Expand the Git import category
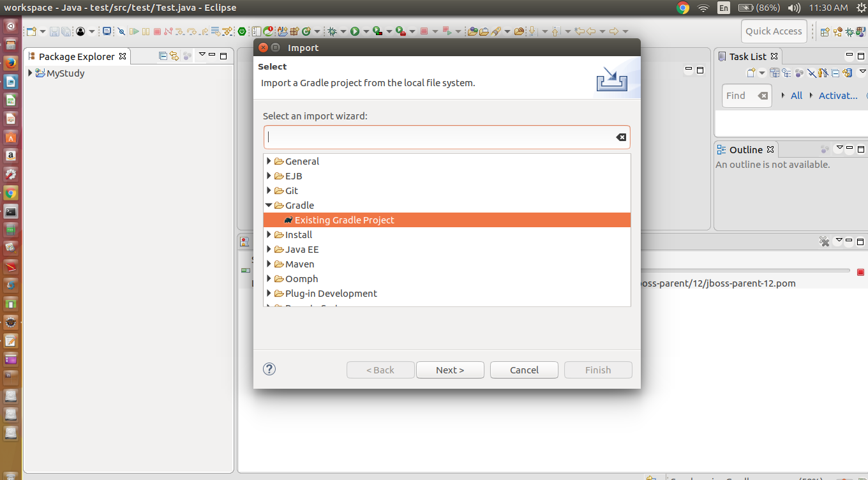Viewport: 868px width, 480px height. point(269,190)
